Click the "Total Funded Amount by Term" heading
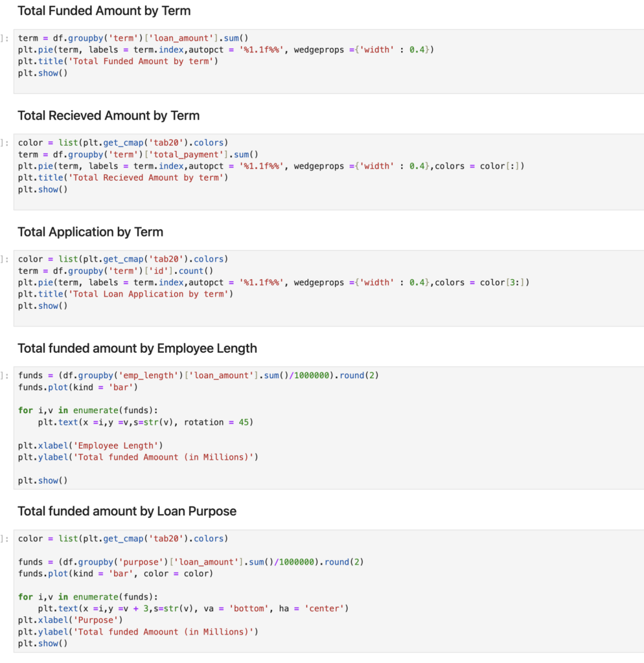Viewport: 644px width, 663px height. click(104, 11)
